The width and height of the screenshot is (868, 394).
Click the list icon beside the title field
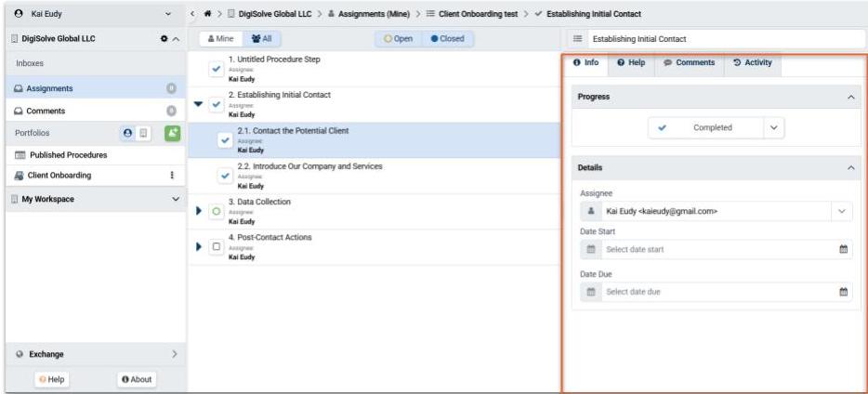point(577,39)
